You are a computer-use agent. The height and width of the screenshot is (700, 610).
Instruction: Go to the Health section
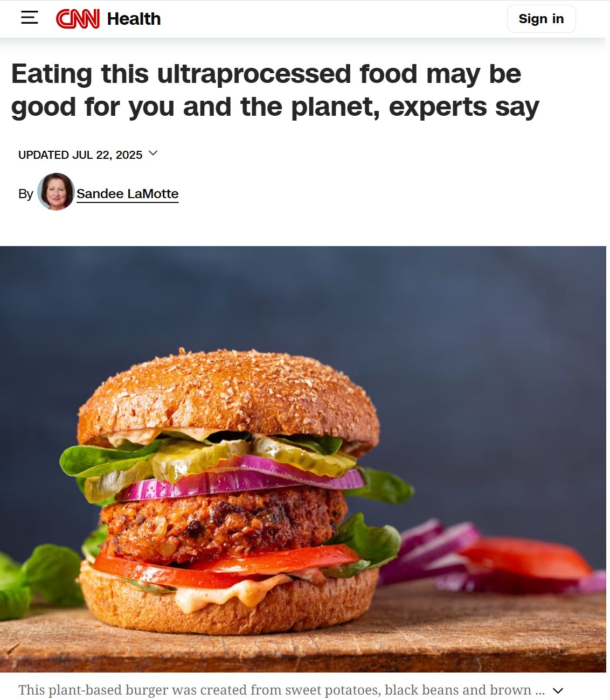click(x=134, y=19)
